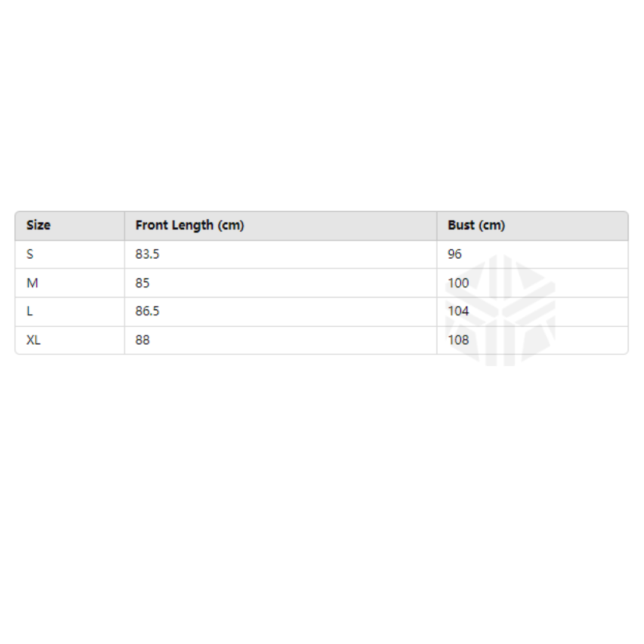Click the 100 bust value
The width and height of the screenshot is (644, 644).
[459, 283]
